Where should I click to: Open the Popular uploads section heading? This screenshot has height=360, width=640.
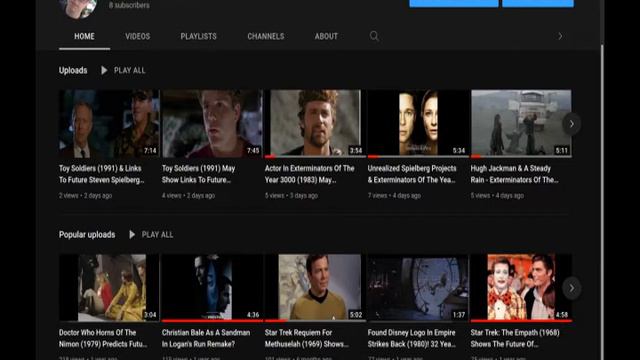coord(87,235)
